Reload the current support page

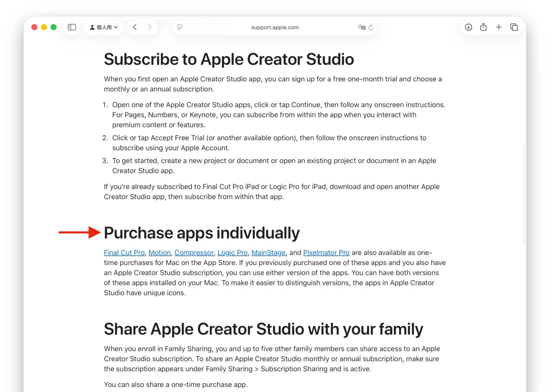(371, 27)
